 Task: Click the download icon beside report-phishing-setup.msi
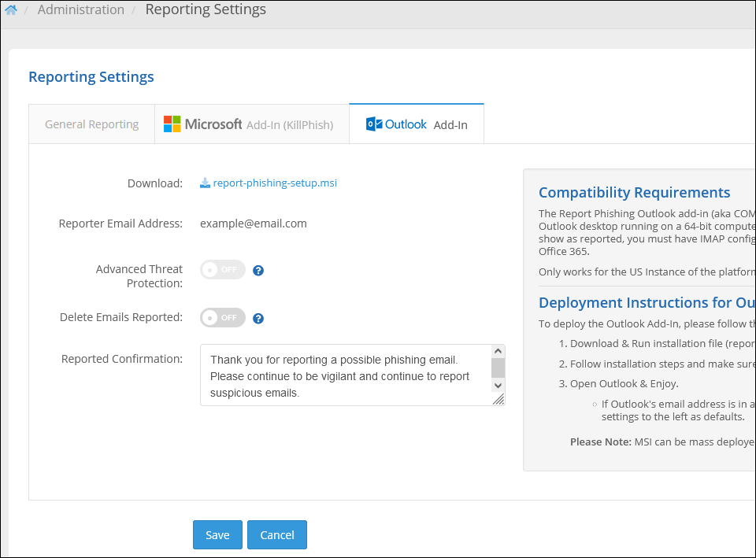[x=205, y=183]
